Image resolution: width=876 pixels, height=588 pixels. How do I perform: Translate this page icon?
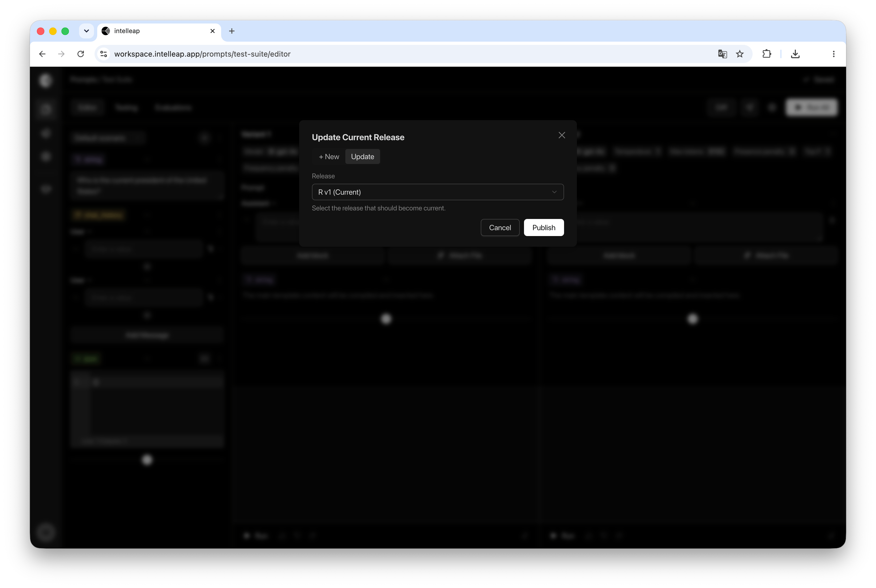[x=722, y=54]
